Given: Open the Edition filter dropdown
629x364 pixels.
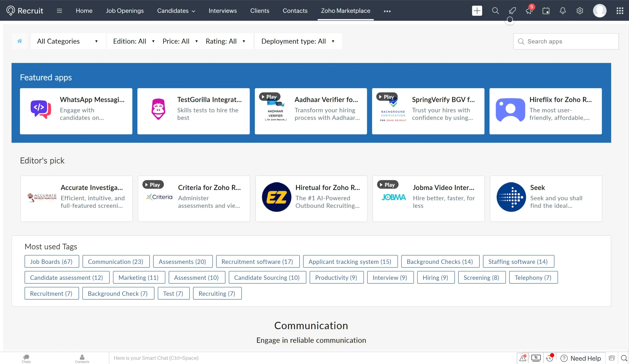Looking at the screenshot, I should (x=134, y=41).
